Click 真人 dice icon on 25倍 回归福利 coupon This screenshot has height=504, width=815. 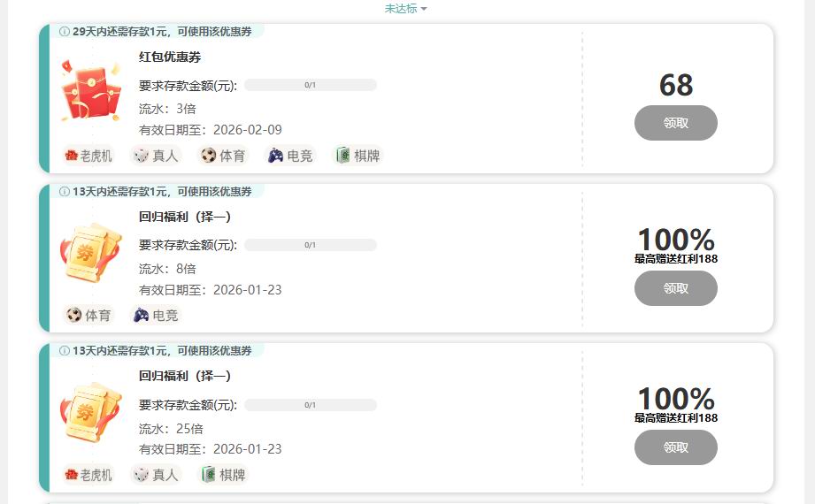pos(141,475)
